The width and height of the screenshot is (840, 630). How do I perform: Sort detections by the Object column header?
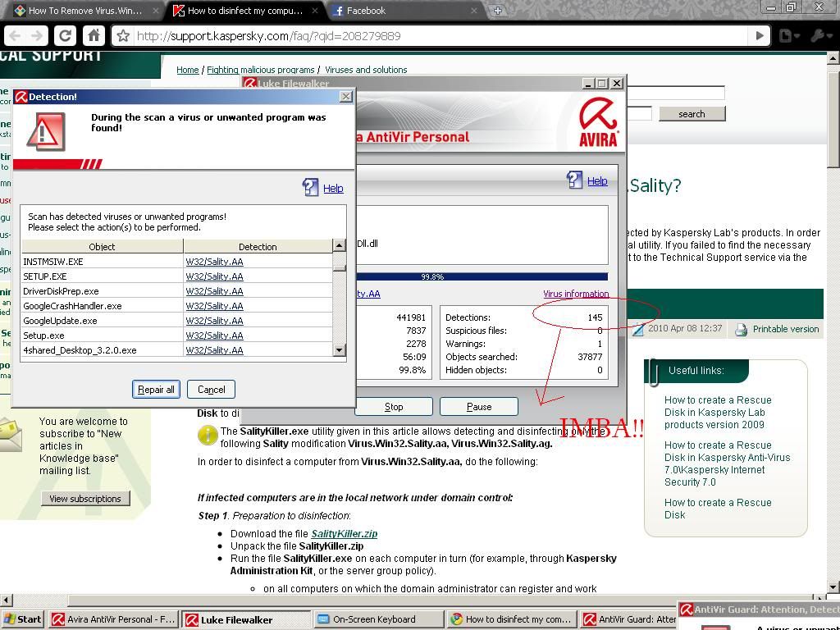(x=102, y=246)
